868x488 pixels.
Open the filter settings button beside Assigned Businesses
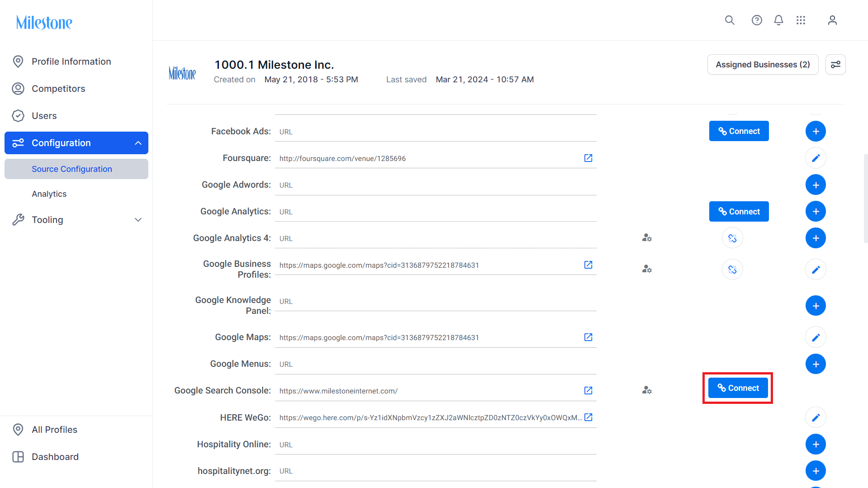pos(835,65)
